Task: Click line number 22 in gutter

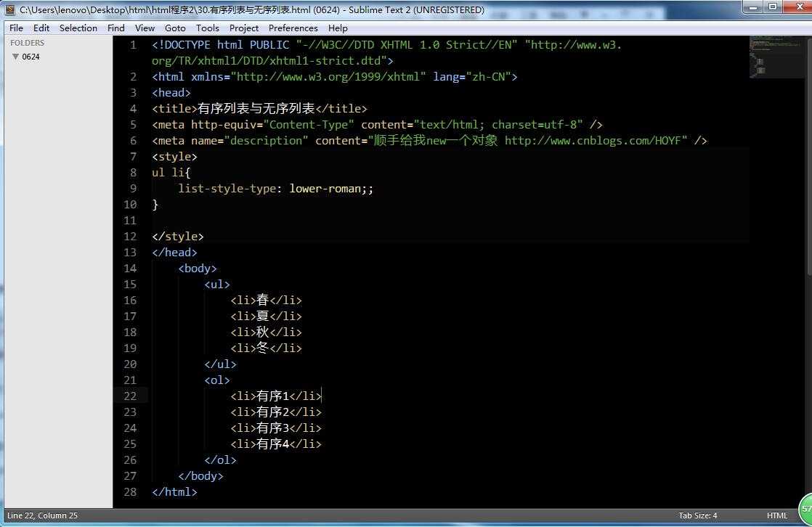Action: 130,396
